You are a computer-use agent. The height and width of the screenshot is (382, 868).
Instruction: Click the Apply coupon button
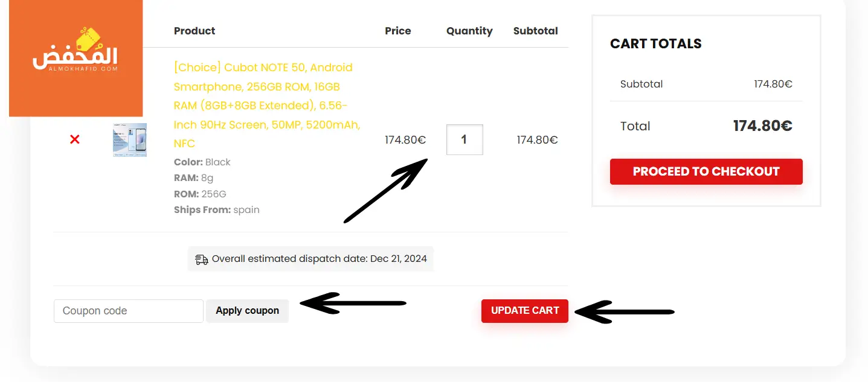pyautogui.click(x=247, y=311)
